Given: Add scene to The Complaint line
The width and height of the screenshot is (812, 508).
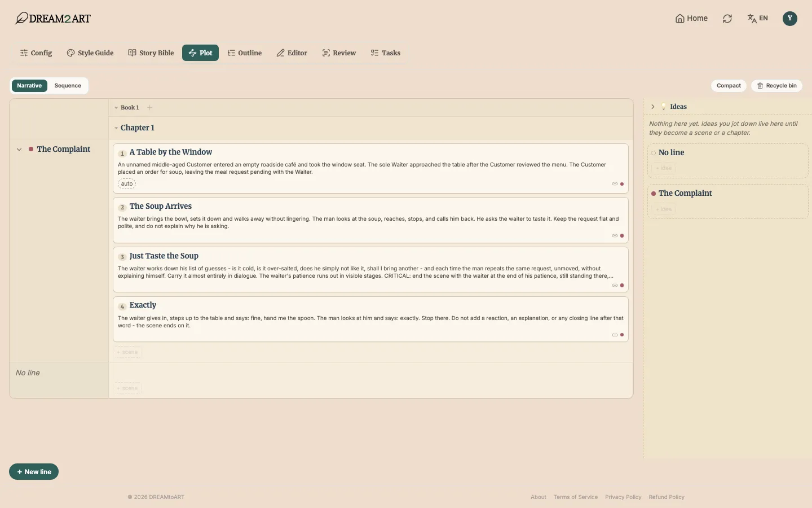Looking at the screenshot, I should (127, 352).
